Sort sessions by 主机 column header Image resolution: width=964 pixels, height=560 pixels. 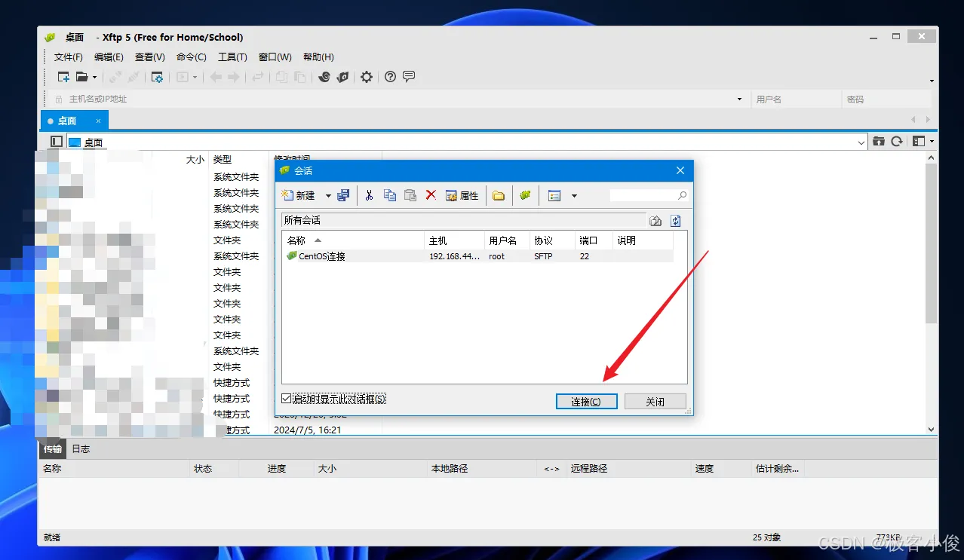tap(454, 240)
